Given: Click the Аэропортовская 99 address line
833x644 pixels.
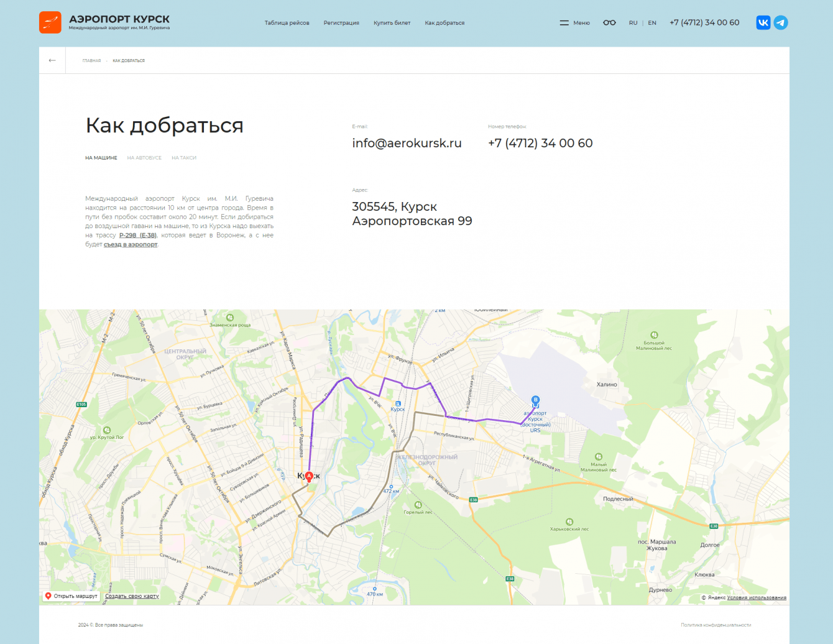Looking at the screenshot, I should pos(412,221).
